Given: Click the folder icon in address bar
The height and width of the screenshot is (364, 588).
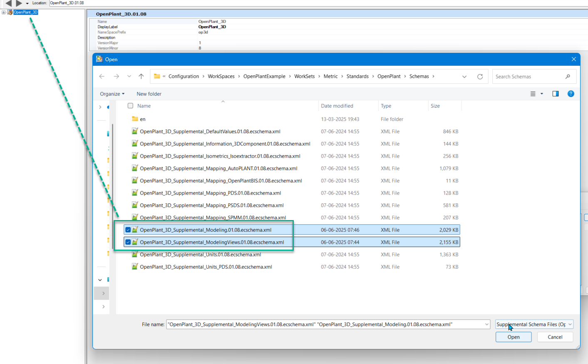Looking at the screenshot, I should (157, 76).
